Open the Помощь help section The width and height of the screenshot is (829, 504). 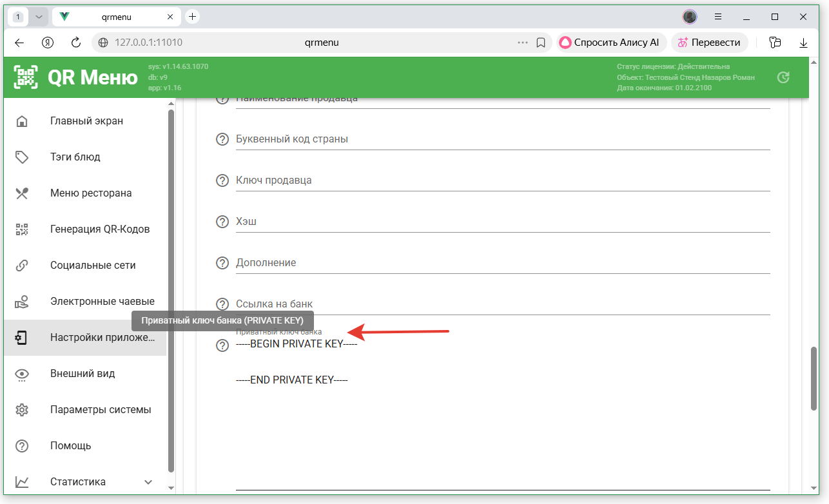tap(70, 446)
